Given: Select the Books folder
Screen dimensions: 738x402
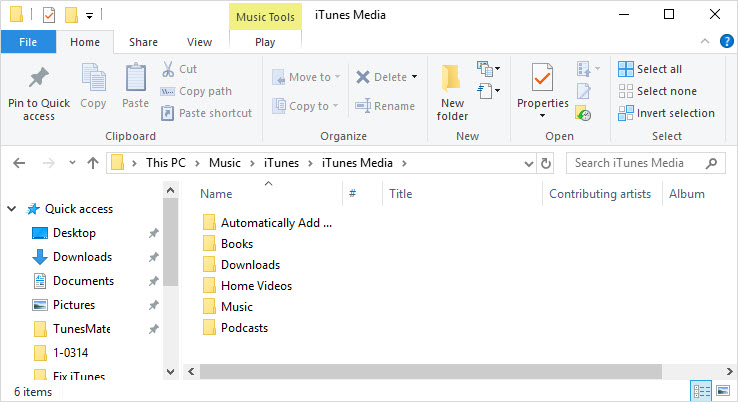Looking at the screenshot, I should coord(228,244).
